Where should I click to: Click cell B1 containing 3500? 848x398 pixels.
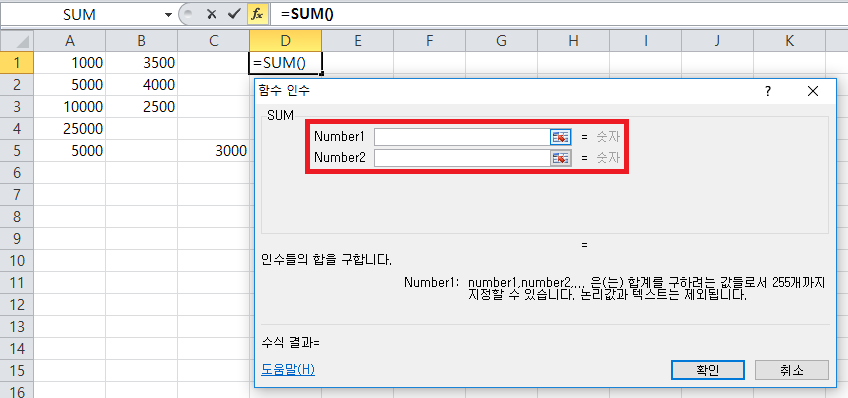click(x=142, y=63)
